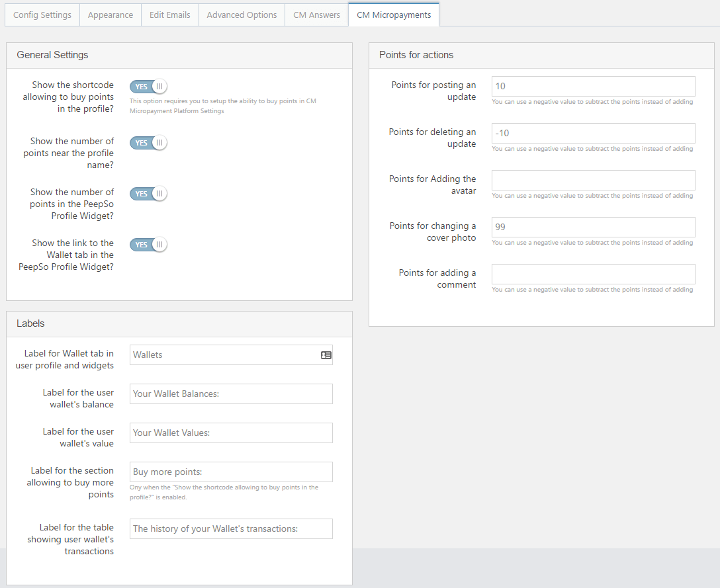Image resolution: width=720 pixels, height=588 pixels.
Task: Disable points in PeepSo Profile Widget toggle
Action: (148, 194)
